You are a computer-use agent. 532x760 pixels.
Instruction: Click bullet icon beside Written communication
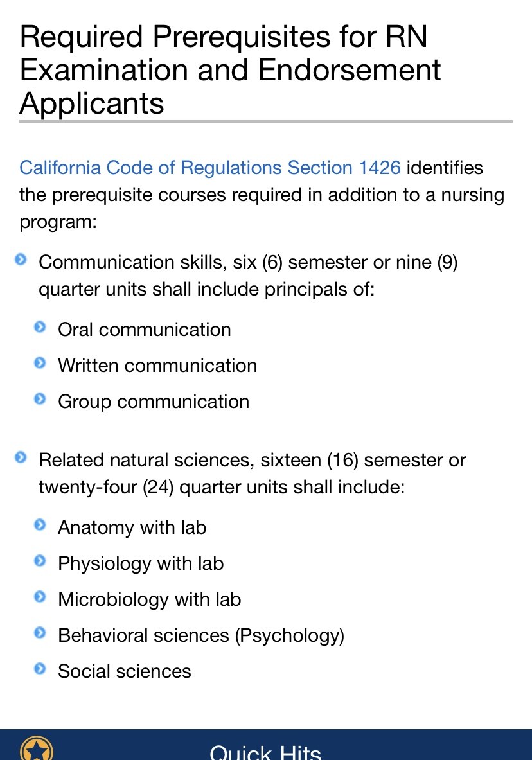pos(40,363)
